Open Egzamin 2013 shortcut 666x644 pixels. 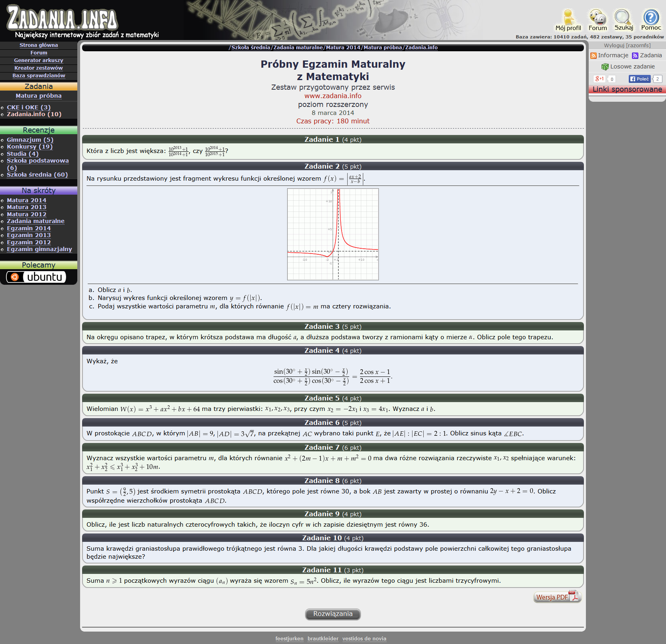[29, 235]
